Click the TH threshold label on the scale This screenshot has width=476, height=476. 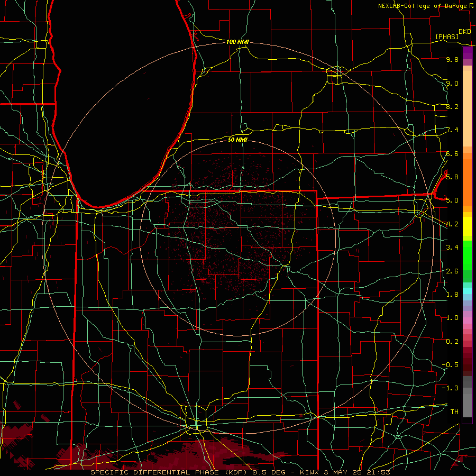click(454, 411)
